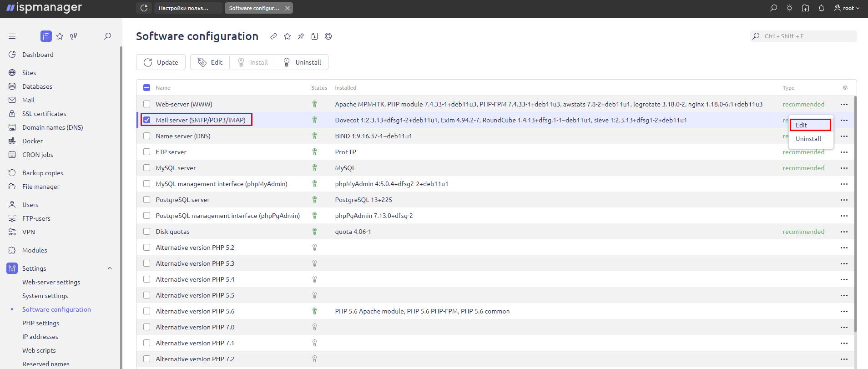
Task: Choose Uninstall in the row context menu
Action: (810, 139)
